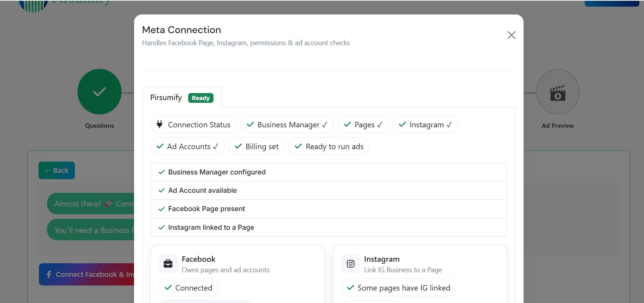The height and width of the screenshot is (303, 644).
Task: Click Connect Facebook & Instagram button behind dialog
Action: coord(86,275)
